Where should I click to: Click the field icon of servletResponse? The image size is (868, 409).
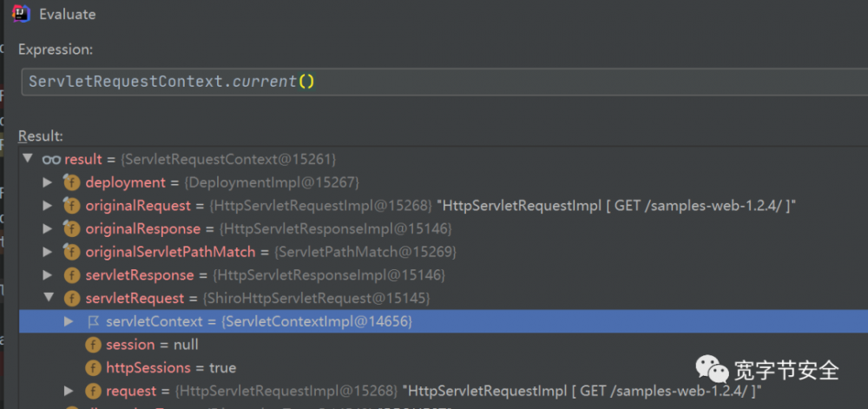(x=72, y=275)
